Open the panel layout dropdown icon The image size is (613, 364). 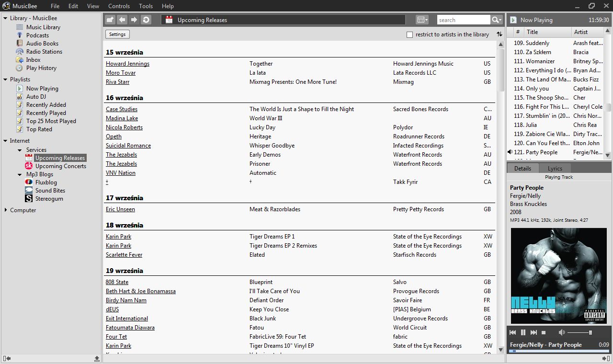pyautogui.click(x=422, y=20)
